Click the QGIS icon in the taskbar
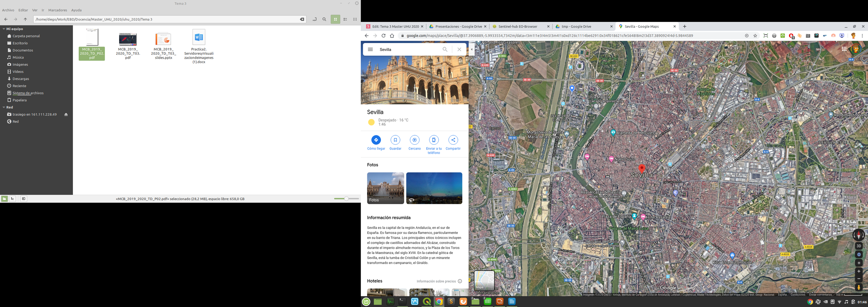The height and width of the screenshot is (307, 868). (x=427, y=302)
